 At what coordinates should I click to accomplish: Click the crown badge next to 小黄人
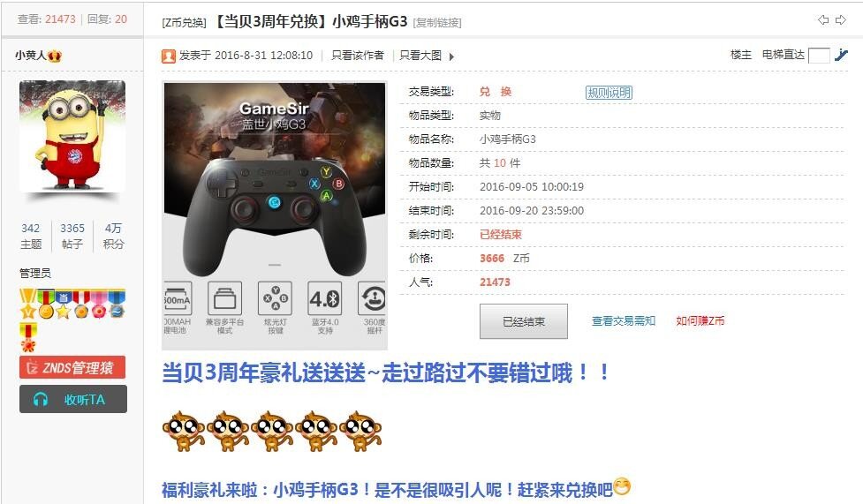(55, 56)
